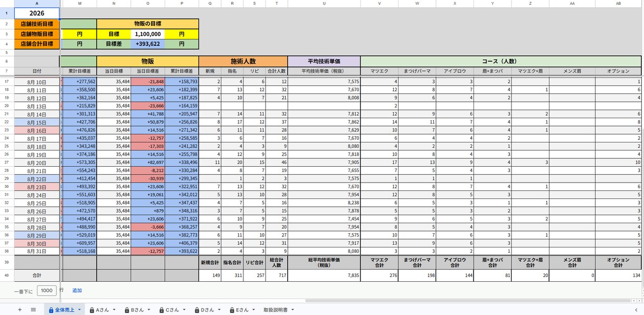The image size is (644, 315).
Task: Click the lock icon on 全体売上 tab
Action: [51, 310]
